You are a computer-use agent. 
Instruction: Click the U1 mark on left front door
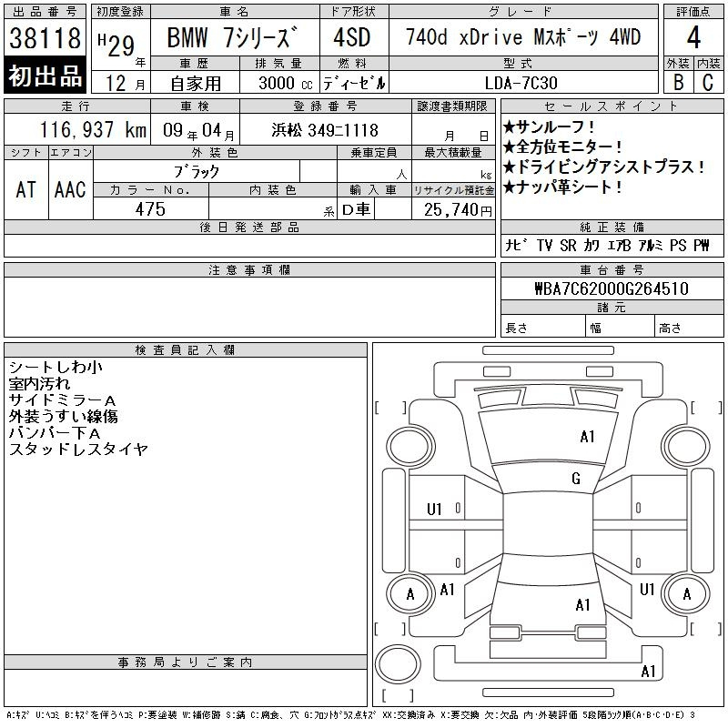[434, 510]
